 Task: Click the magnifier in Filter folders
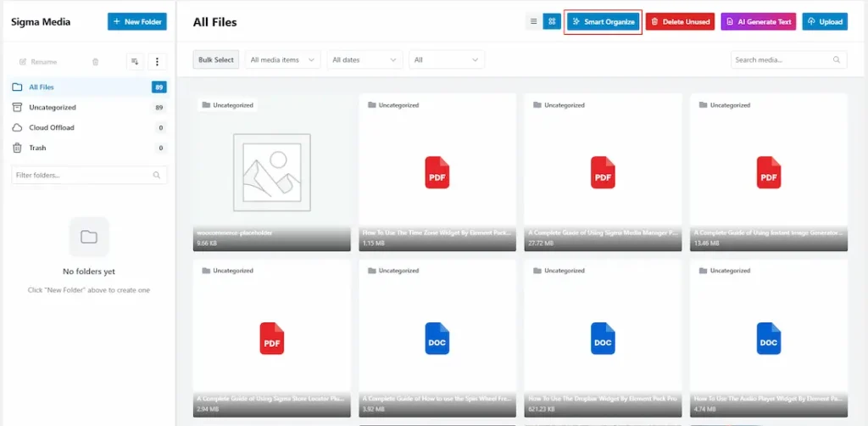[x=157, y=175]
